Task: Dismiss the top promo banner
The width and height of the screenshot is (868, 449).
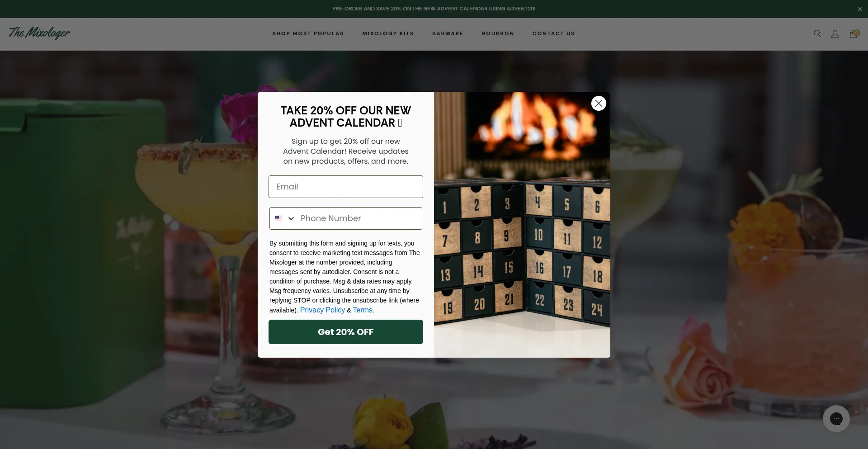Action: (x=860, y=9)
